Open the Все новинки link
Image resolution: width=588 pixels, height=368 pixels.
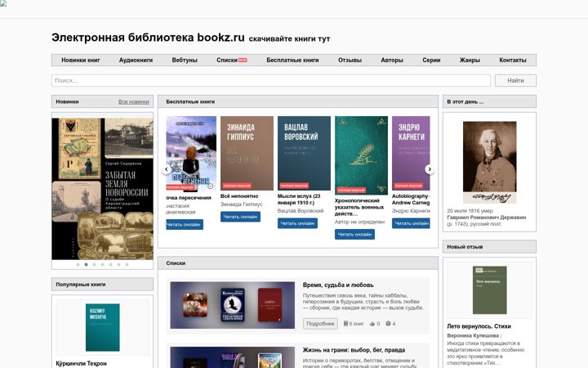(133, 101)
